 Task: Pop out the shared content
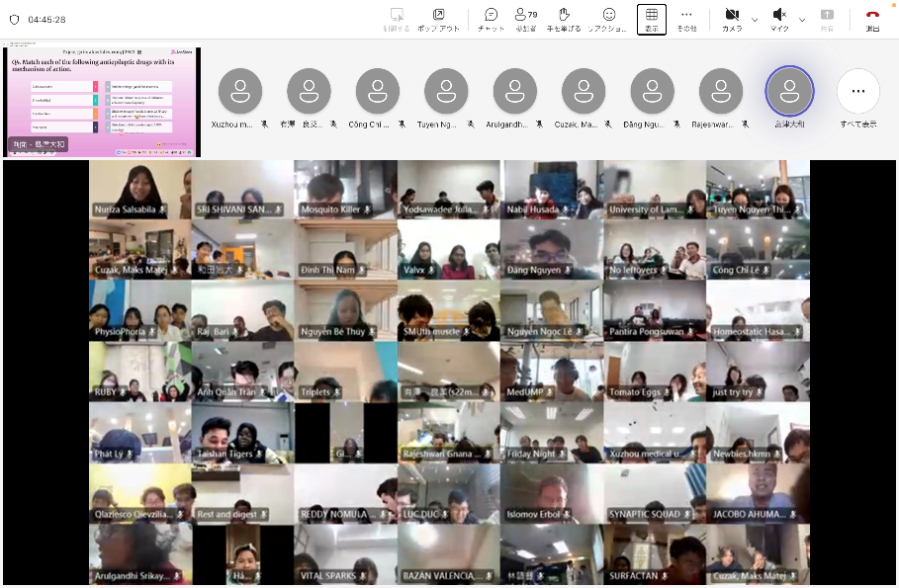(438, 18)
